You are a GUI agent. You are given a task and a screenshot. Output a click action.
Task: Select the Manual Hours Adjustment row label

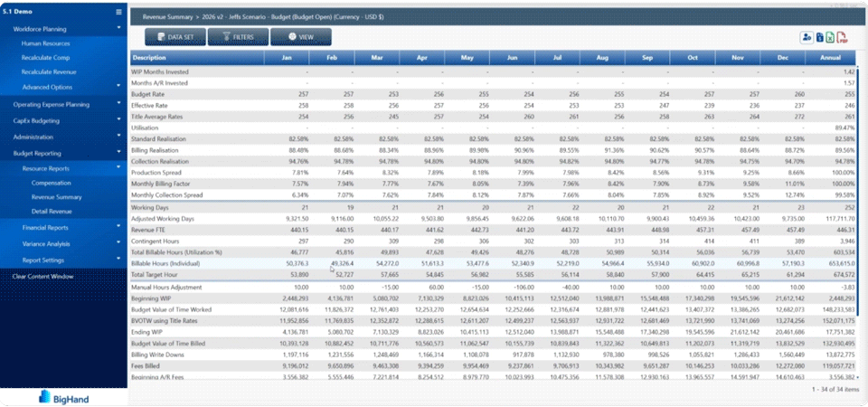(166, 288)
